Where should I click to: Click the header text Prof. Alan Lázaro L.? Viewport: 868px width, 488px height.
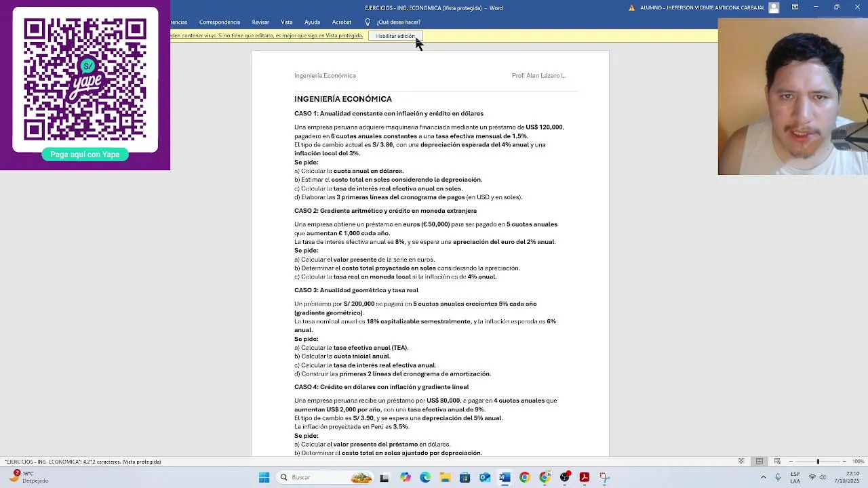[538, 76]
